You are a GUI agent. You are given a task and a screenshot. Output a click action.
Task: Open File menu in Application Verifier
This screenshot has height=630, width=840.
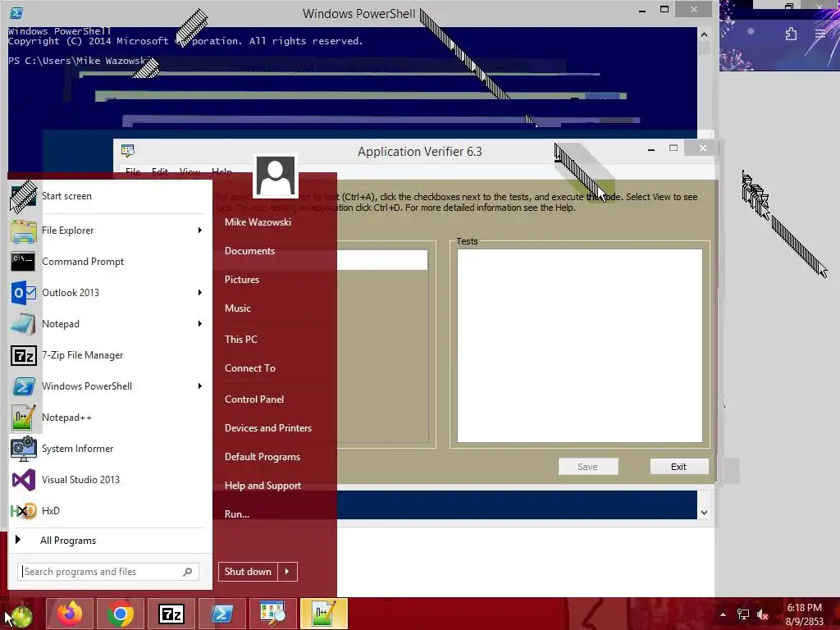[x=133, y=172]
